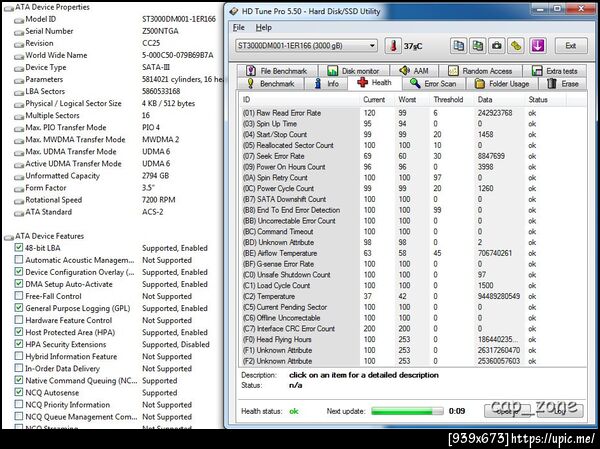Viewport: 600px width, 449px height.
Task: Switch to the AAM tab
Action: [414, 71]
